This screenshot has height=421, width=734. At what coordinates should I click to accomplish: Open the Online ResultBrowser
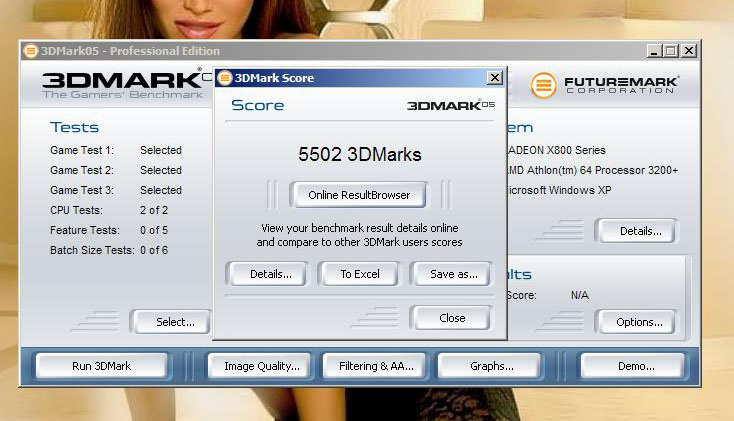[358, 195]
